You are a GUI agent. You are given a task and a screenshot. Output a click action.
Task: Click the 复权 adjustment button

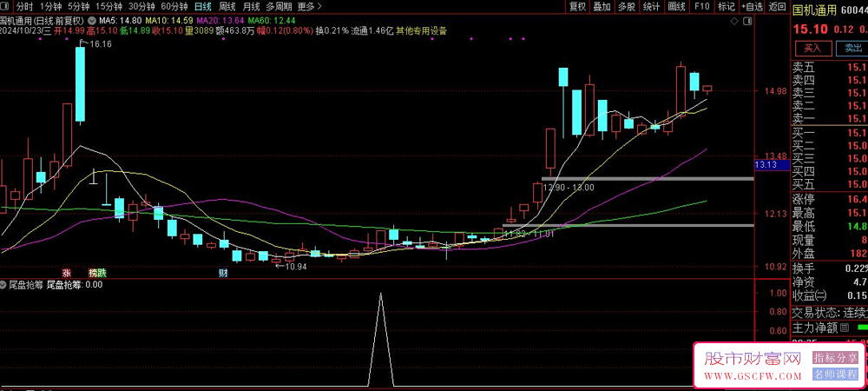578,7
